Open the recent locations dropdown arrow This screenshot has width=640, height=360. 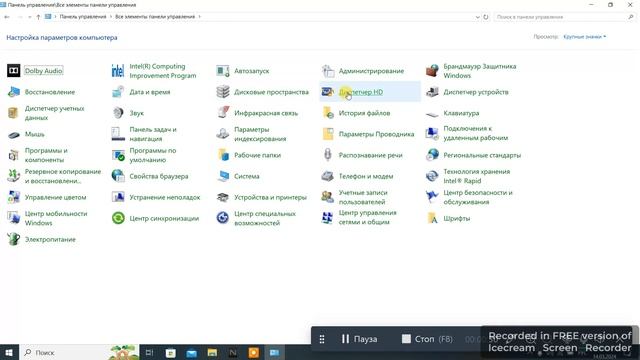pos(29,17)
